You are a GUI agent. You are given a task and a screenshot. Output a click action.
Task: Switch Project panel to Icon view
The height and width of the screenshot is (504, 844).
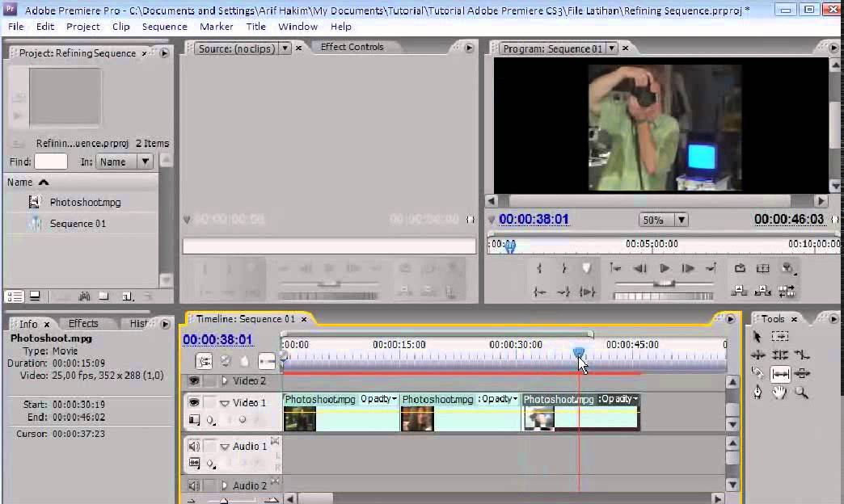tap(35, 296)
